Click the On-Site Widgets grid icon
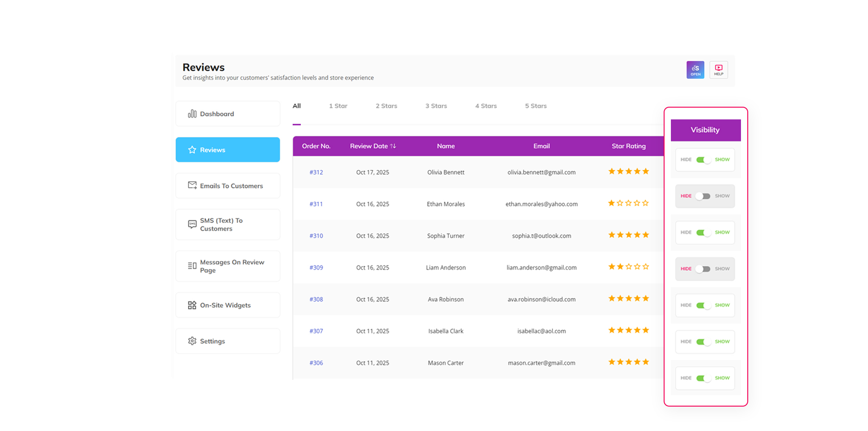Viewport: 868px width, 431px height. pyautogui.click(x=192, y=305)
